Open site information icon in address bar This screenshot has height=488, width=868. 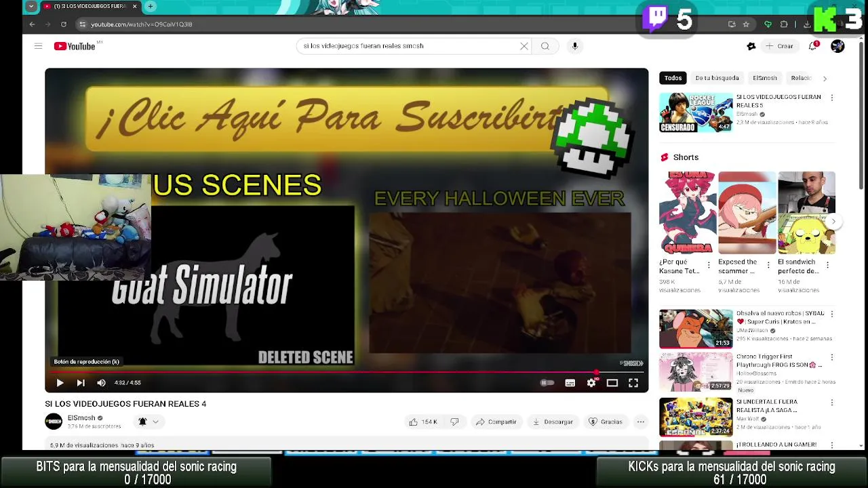click(82, 24)
